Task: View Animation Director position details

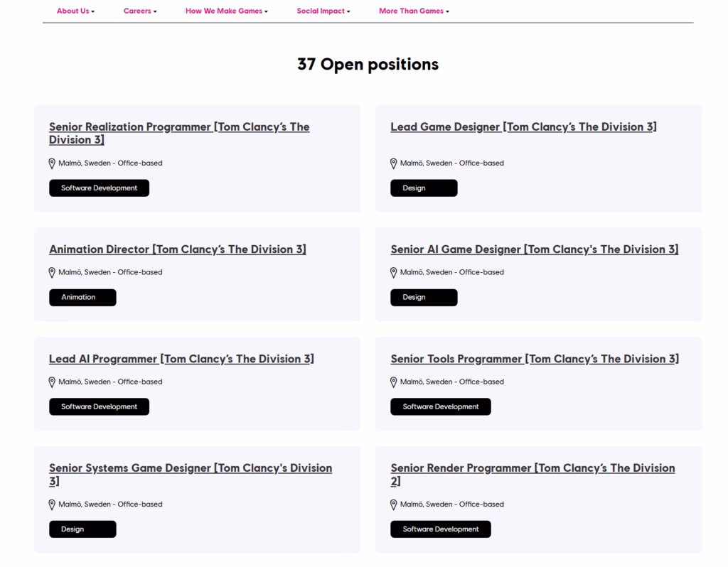Action: tap(177, 249)
